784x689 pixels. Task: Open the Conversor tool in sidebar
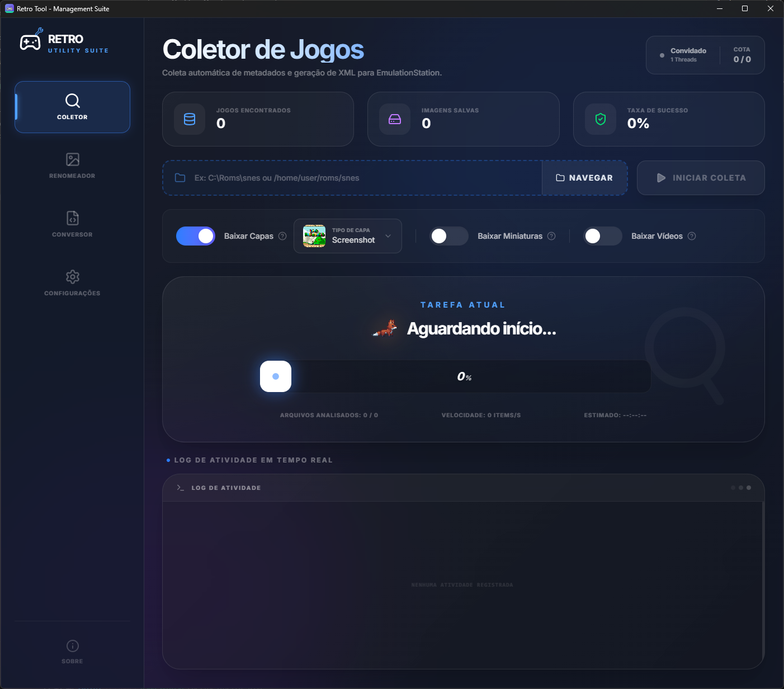(x=72, y=224)
